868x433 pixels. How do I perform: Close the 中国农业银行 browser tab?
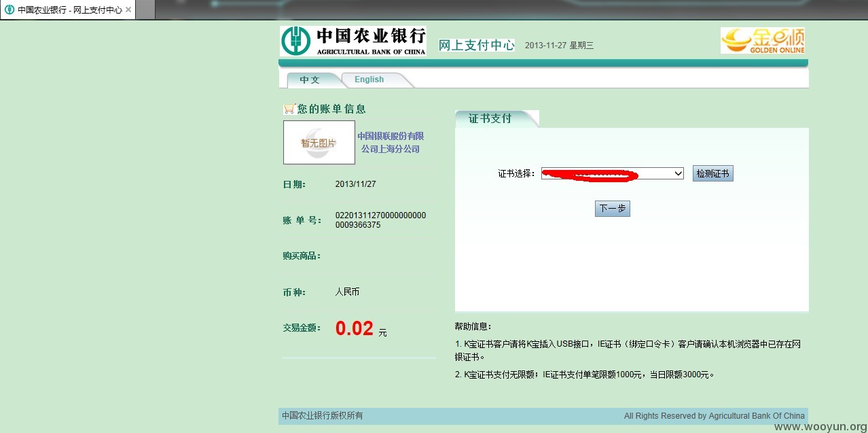click(128, 10)
